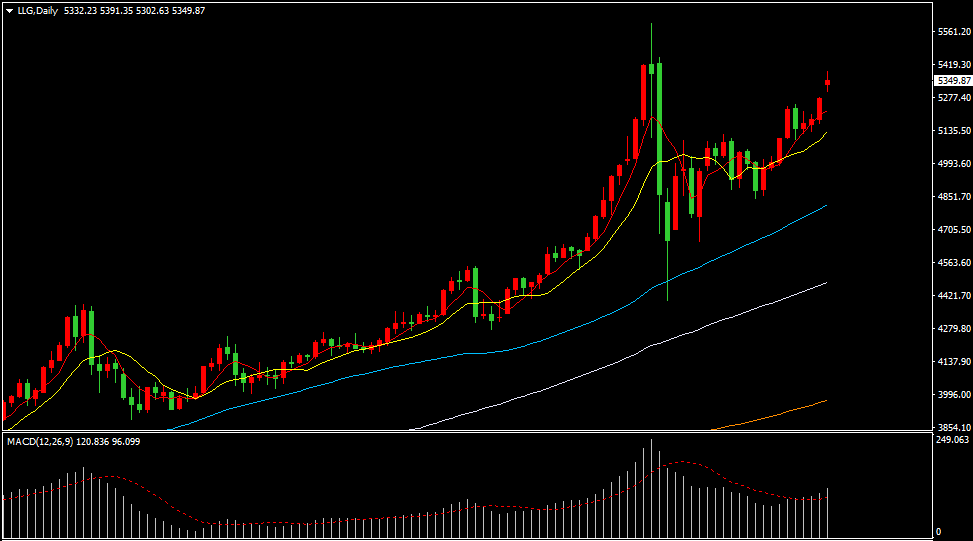Click the 3854.10 price scale label
973x541 pixels.
(955, 427)
